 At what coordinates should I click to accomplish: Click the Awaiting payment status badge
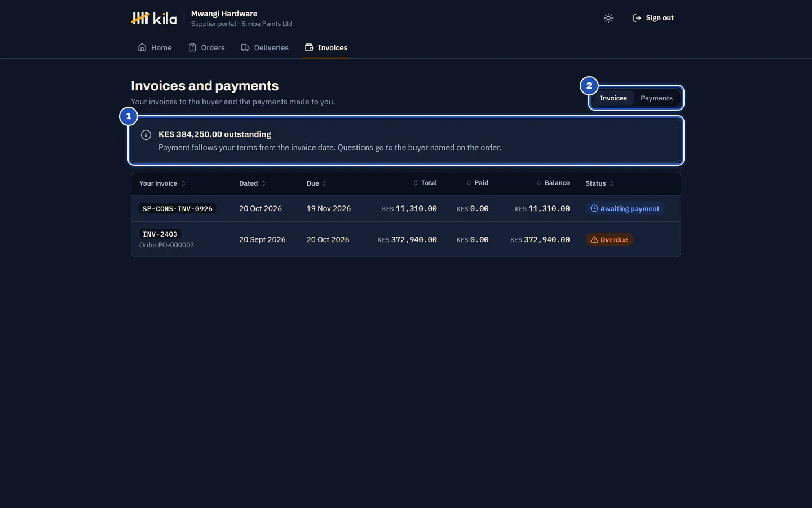click(x=625, y=209)
